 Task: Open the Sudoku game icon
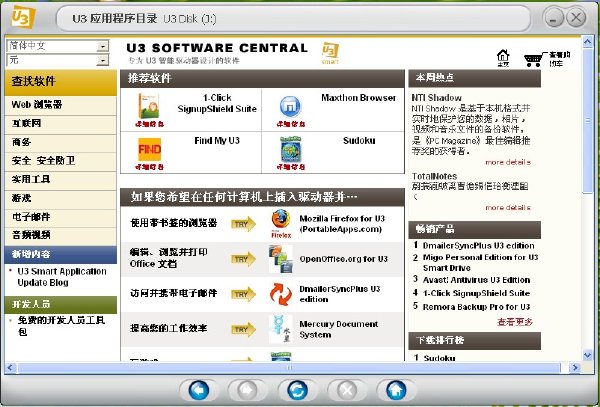pyautogui.click(x=291, y=150)
